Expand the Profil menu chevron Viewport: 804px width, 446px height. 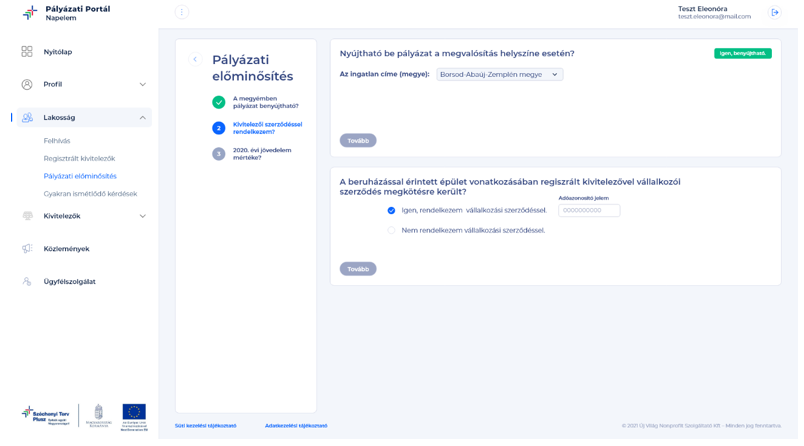point(143,84)
